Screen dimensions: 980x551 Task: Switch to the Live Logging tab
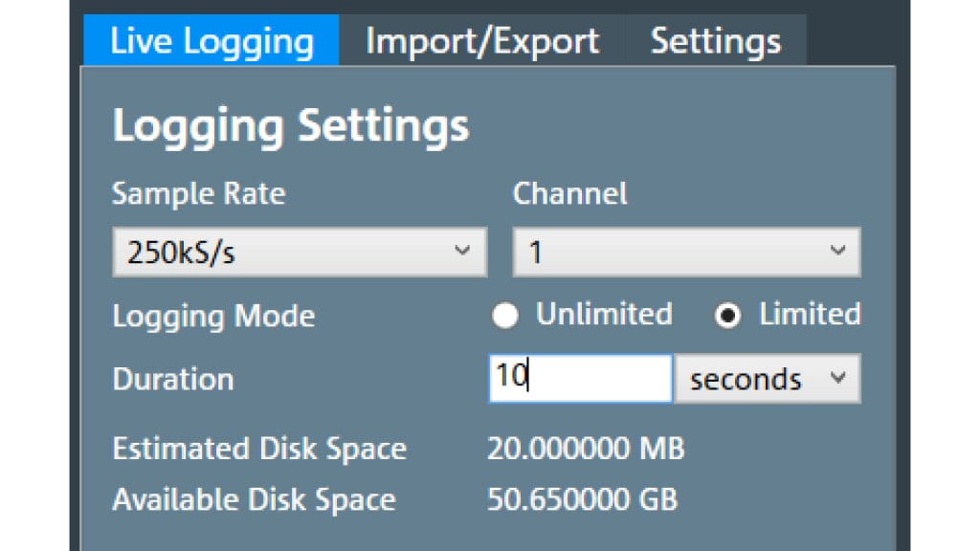(x=212, y=41)
